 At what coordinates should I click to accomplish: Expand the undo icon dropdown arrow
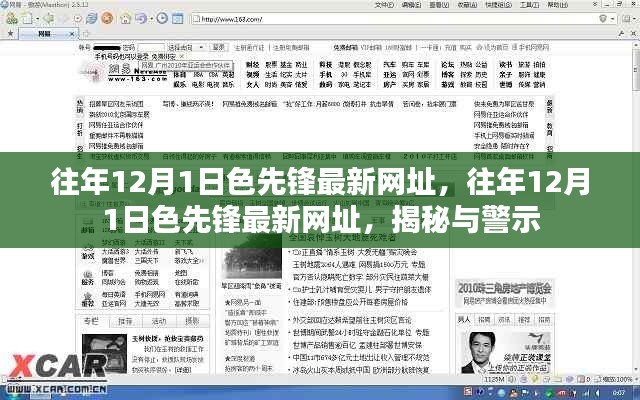(151, 19)
